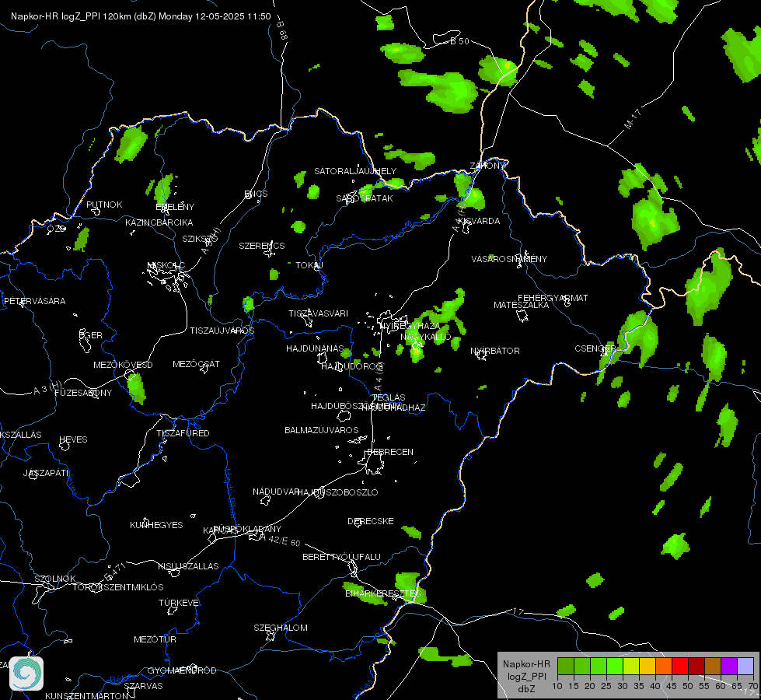Click the ZAHONY border town label
The height and width of the screenshot is (700, 761).
[x=487, y=166]
